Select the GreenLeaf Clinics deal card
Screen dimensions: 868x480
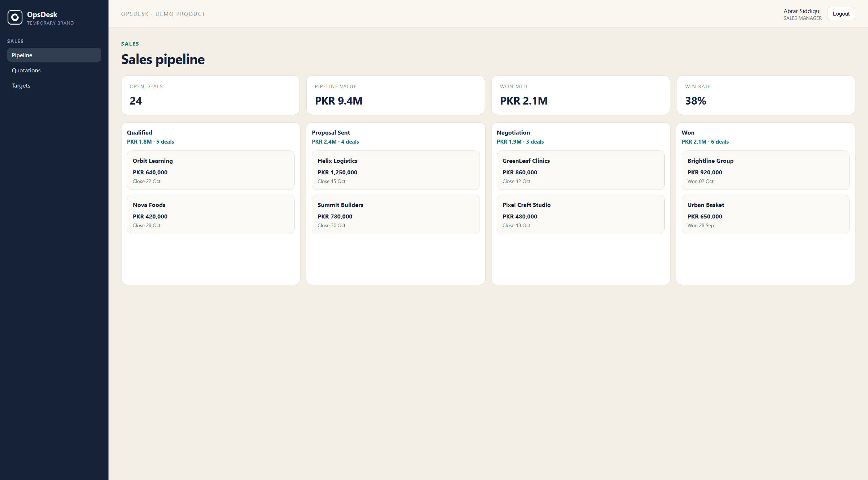580,170
